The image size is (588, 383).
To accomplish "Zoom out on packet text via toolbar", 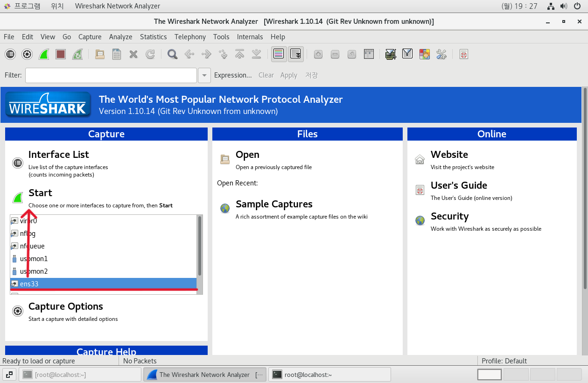I will pyautogui.click(x=335, y=54).
